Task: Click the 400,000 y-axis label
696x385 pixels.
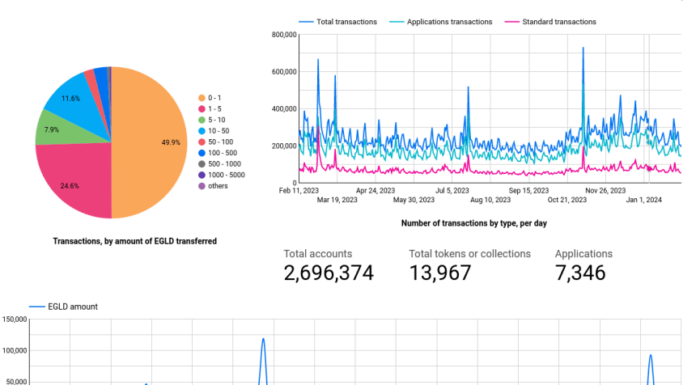Action: (284, 109)
